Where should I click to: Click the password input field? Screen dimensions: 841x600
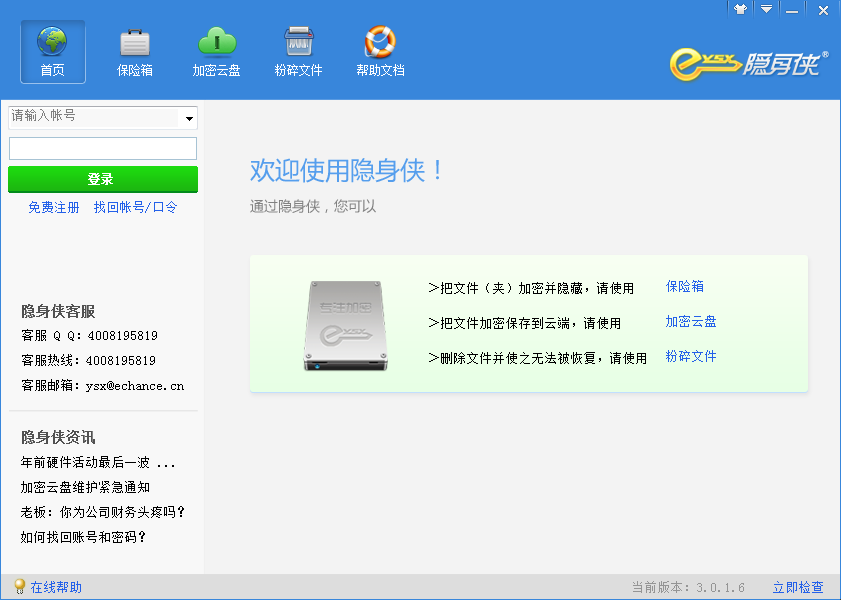click(102, 149)
